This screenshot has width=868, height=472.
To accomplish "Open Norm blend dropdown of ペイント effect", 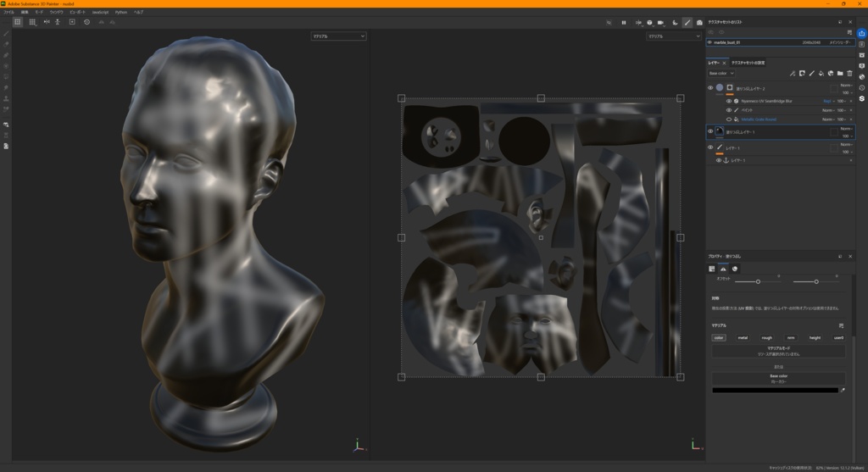I will (x=828, y=110).
